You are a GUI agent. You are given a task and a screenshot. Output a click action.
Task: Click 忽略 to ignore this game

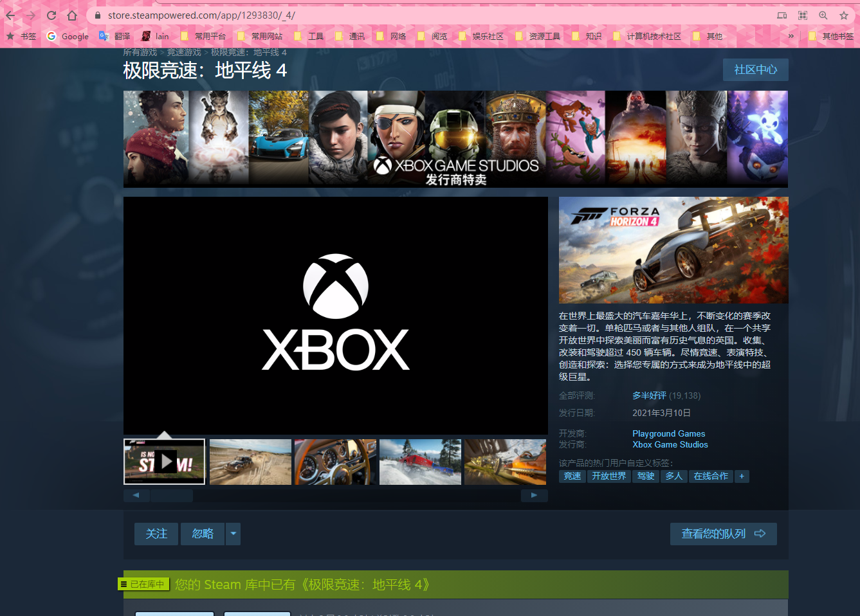202,534
